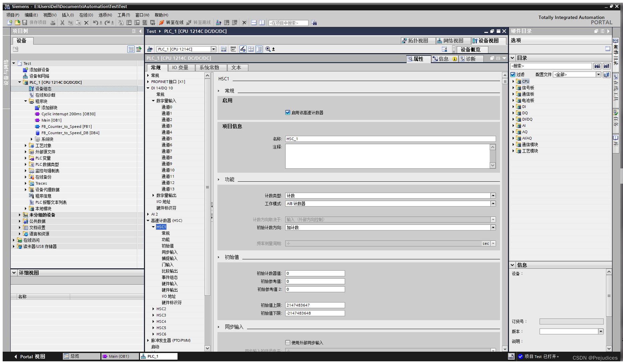Click the search up icon in hardware catalog
Viewport: 623px width, 364px height.
(x=607, y=66)
